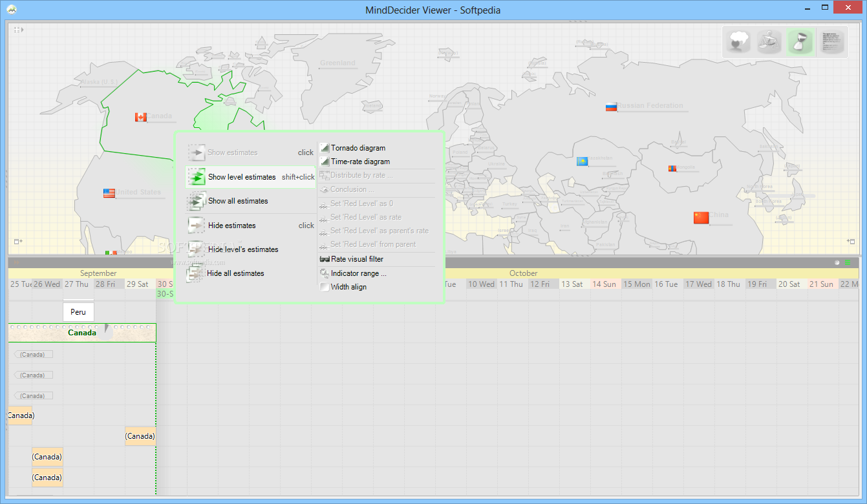The height and width of the screenshot is (504, 867).
Task: Click the 26 Wed day header
Action: coord(47,284)
